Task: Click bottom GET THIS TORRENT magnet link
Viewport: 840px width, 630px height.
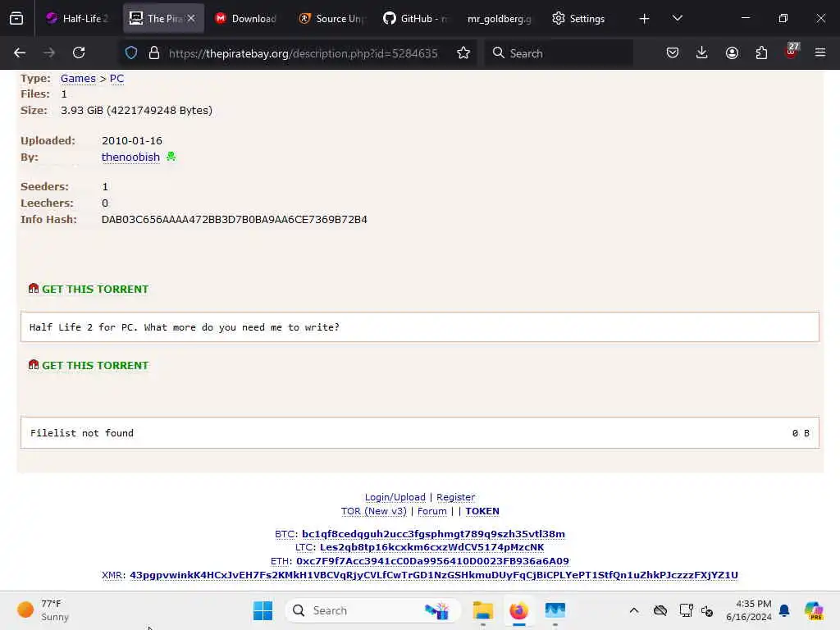Action: [89, 365]
